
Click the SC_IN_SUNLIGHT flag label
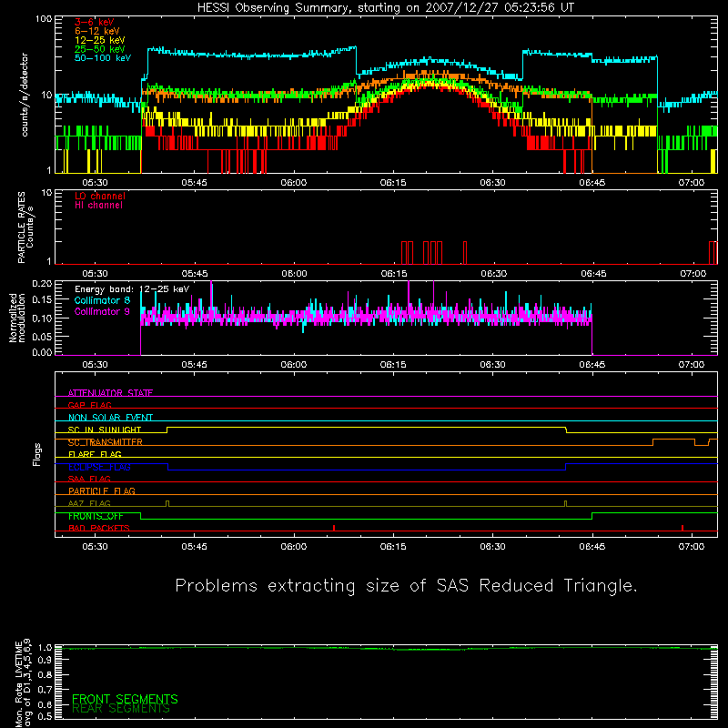tap(105, 430)
